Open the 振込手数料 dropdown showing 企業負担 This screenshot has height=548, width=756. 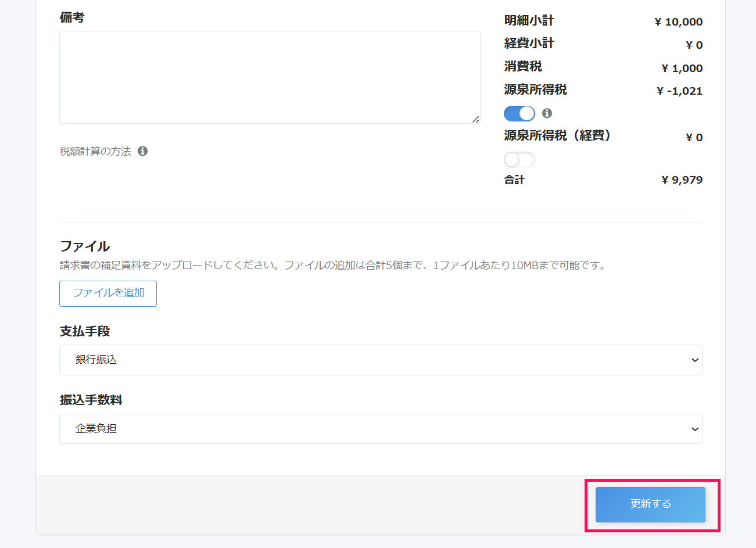click(x=381, y=429)
